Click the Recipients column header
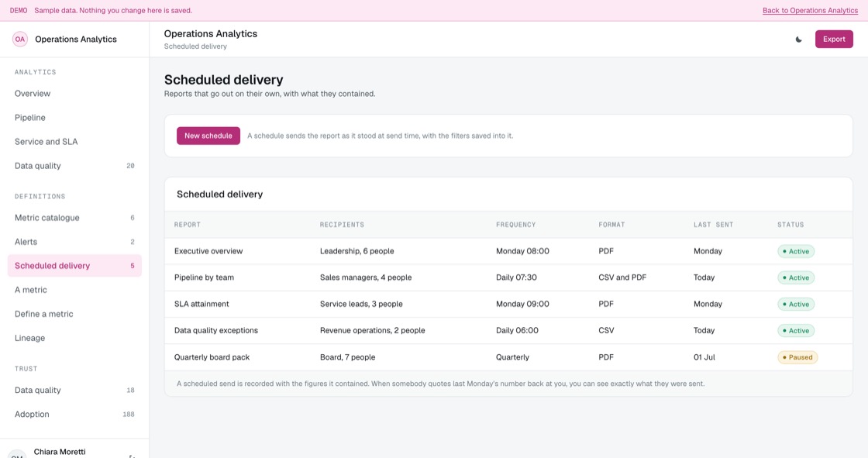 [x=342, y=225]
